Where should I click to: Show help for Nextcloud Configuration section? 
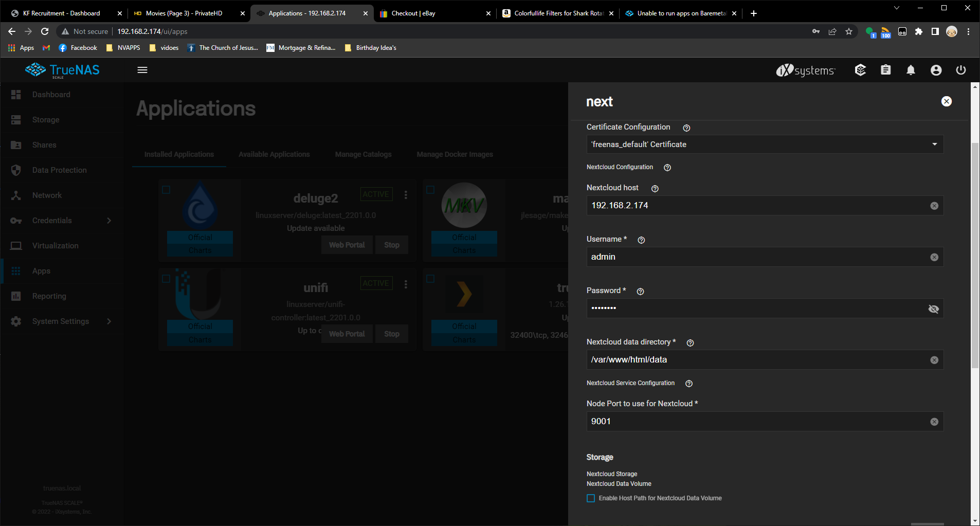[667, 168]
